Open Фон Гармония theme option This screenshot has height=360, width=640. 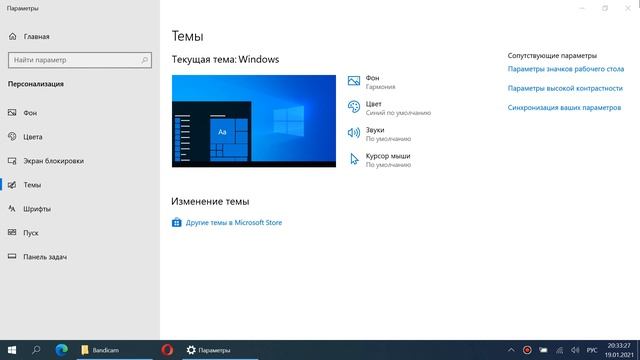coord(371,82)
